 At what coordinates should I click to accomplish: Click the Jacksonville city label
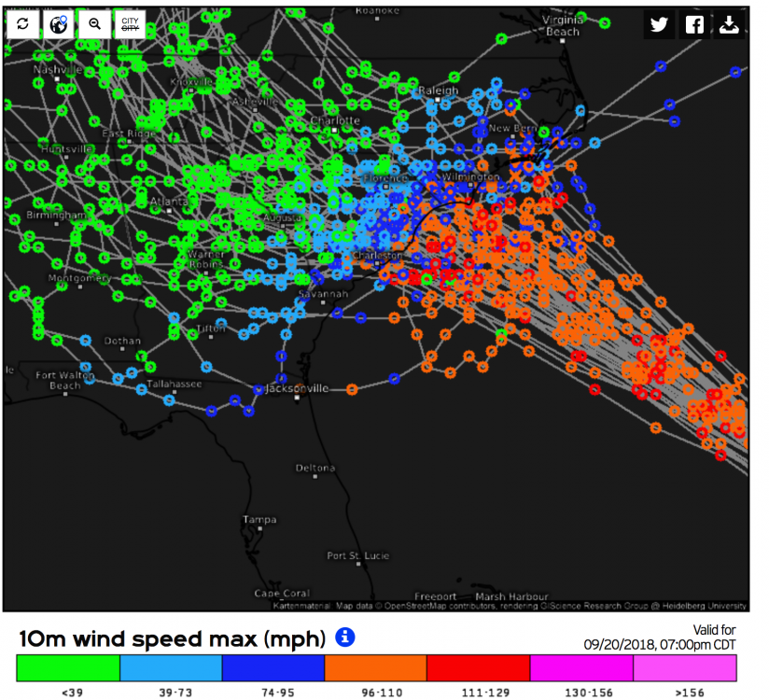(297, 388)
